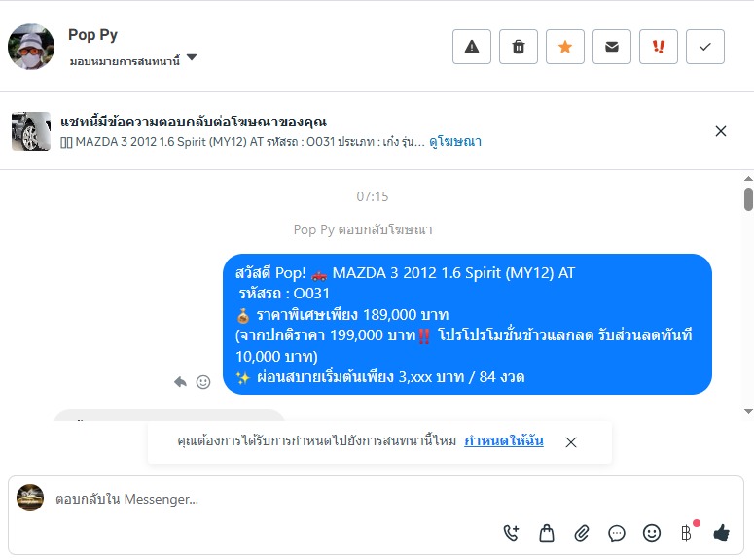
Task: Toggle the red exclamation priority flag
Action: (659, 47)
